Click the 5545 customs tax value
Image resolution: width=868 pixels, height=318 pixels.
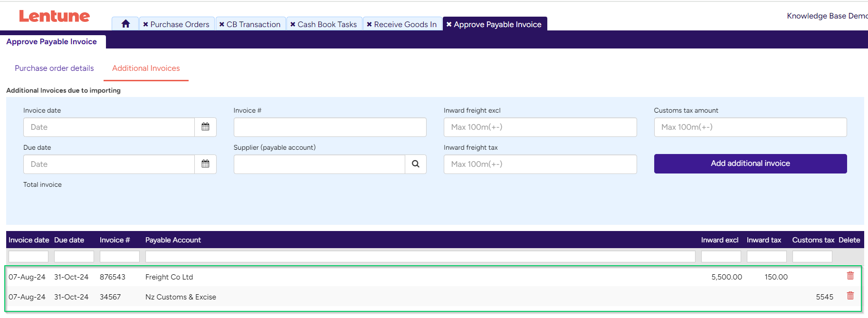coord(824,297)
